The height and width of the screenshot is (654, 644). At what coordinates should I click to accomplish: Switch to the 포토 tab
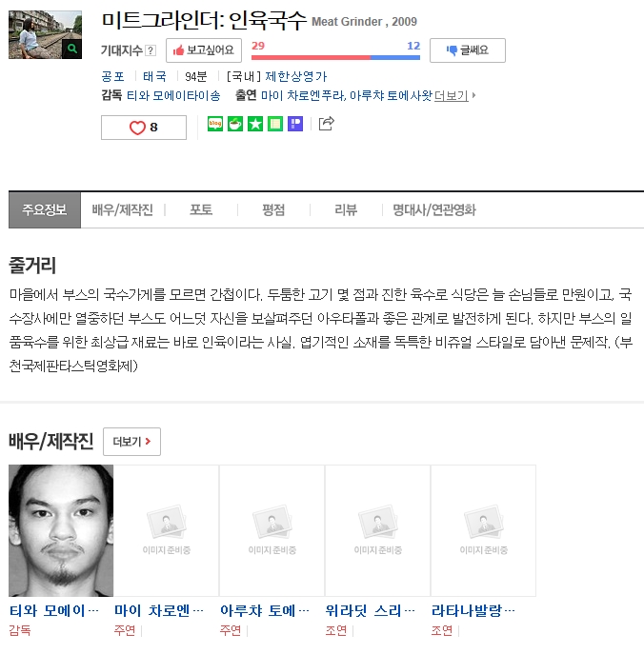click(201, 209)
